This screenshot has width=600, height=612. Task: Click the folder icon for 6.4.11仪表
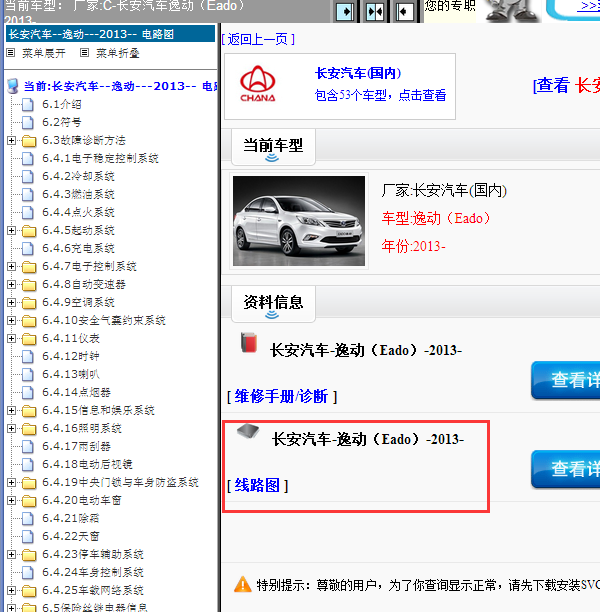pos(29,338)
